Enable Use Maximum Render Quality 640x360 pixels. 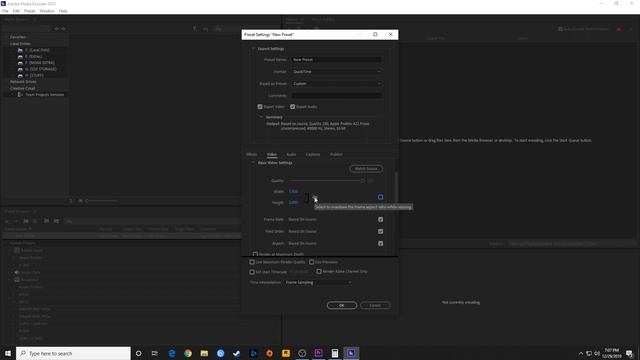pos(252,262)
